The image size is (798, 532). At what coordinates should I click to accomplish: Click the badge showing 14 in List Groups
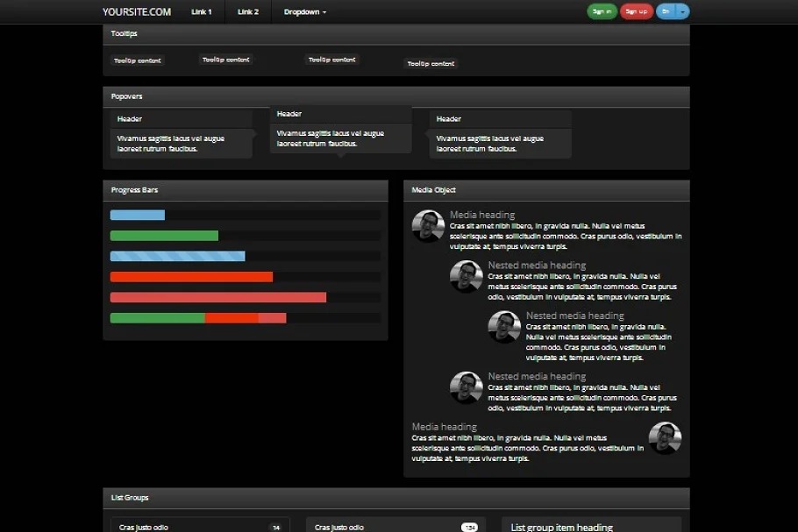(x=275, y=527)
